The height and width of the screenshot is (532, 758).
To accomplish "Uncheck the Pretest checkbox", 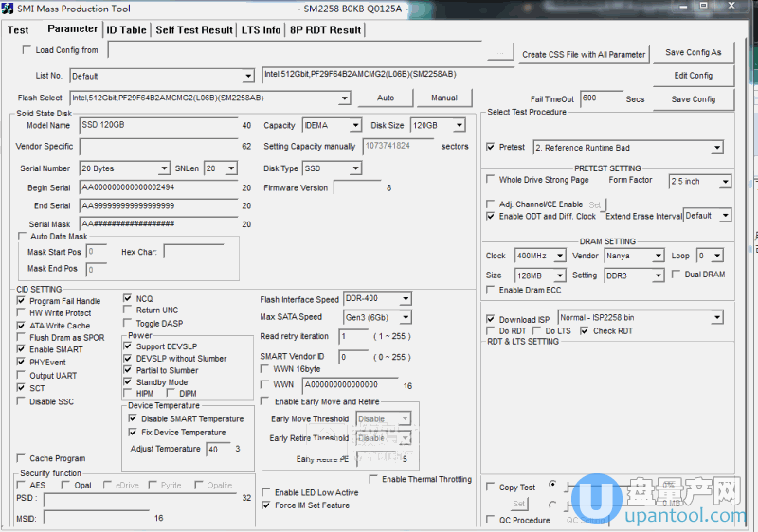I will pyautogui.click(x=490, y=147).
